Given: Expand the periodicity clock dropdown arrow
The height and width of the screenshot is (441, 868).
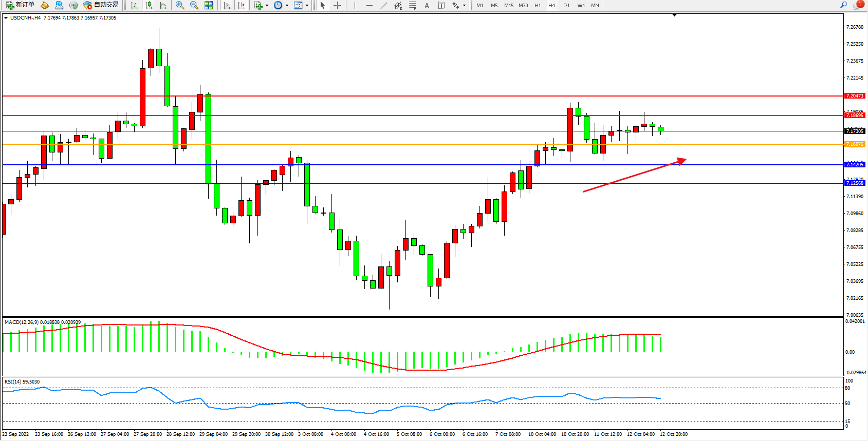Looking at the screenshot, I should [287, 6].
